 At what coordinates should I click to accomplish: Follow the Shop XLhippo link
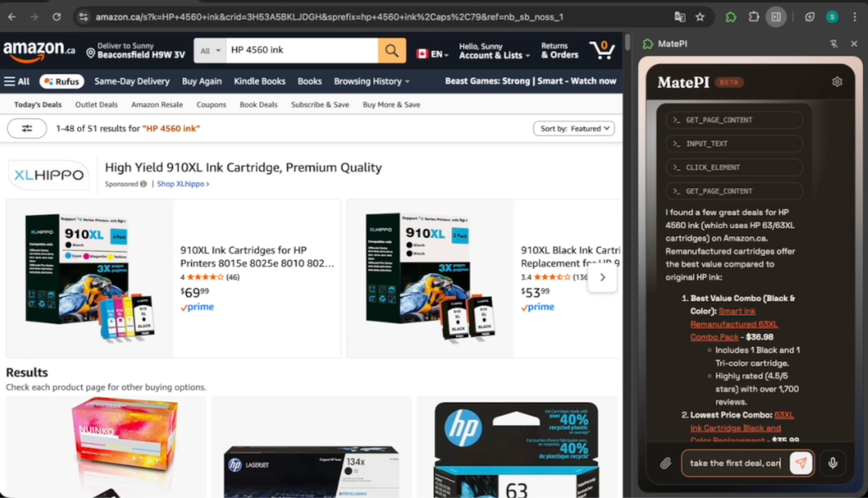[x=183, y=184]
